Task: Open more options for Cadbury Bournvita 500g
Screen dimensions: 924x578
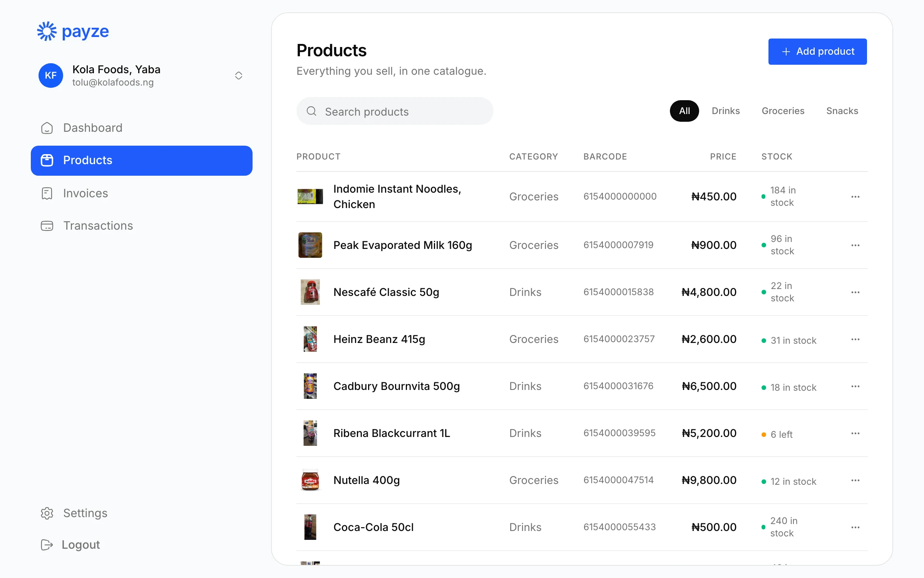Action: (855, 386)
